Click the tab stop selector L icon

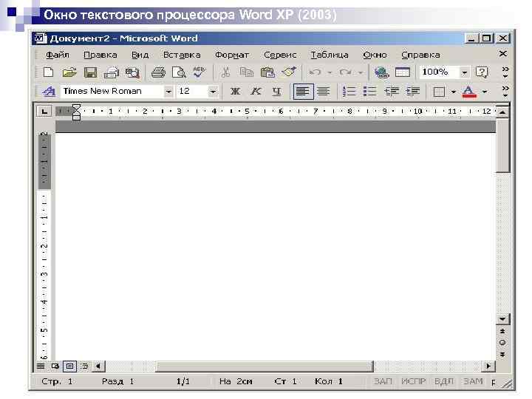coord(44,112)
